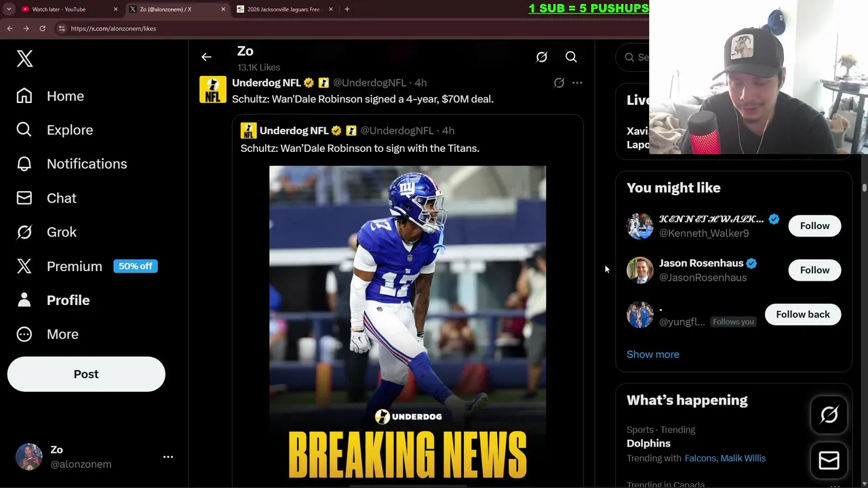This screenshot has height=488, width=868.
Task: Click the Post button
Action: click(86, 374)
